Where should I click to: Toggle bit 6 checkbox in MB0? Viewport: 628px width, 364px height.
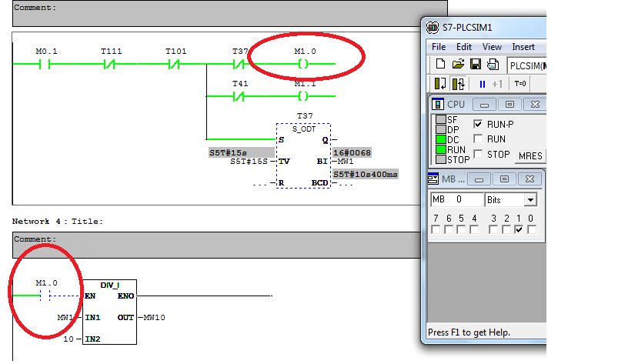click(x=449, y=229)
